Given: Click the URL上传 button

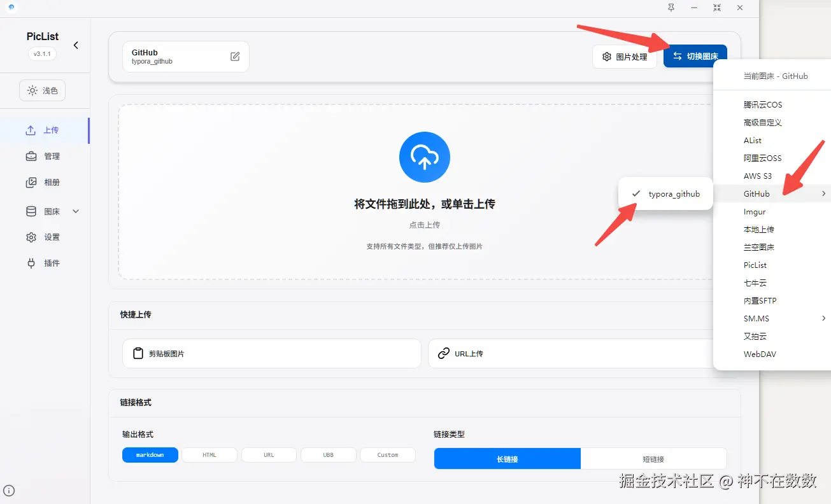Looking at the screenshot, I should tap(570, 354).
